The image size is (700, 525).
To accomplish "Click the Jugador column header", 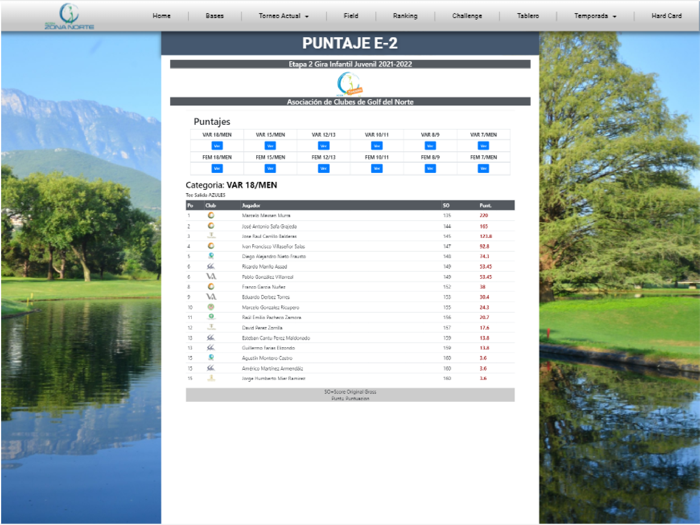I will [251, 205].
